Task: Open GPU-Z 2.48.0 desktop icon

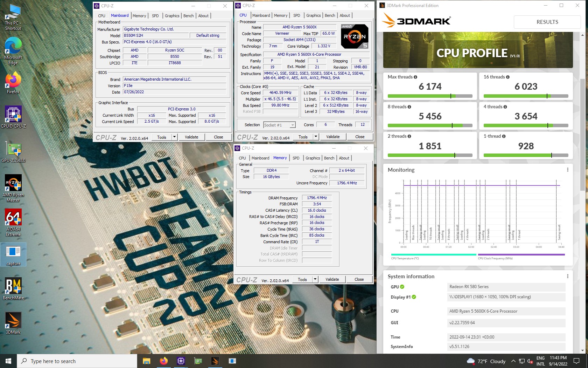Action: point(13,152)
